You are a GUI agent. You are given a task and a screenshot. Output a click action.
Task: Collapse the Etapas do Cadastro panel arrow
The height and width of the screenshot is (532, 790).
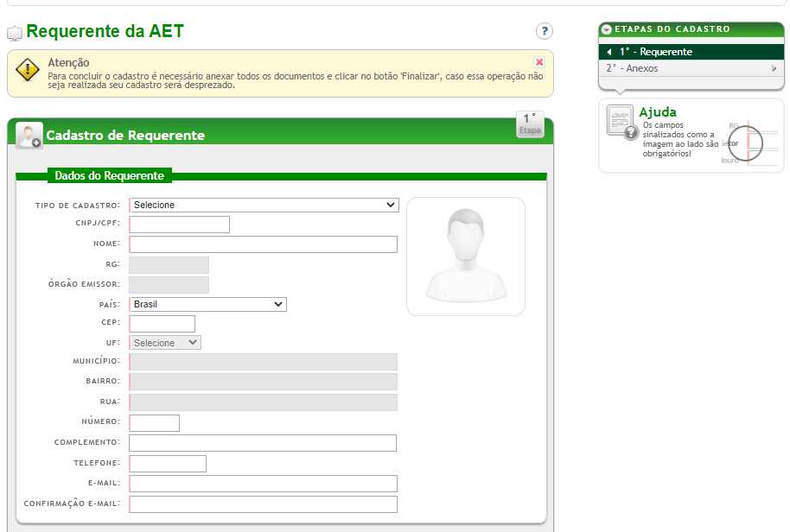click(607, 29)
